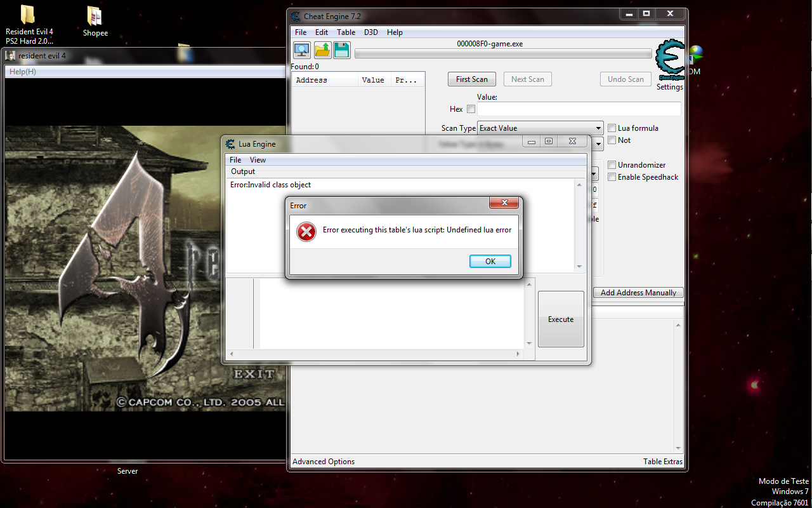Open the D3D menu
This screenshot has width=812, height=508.
(370, 32)
